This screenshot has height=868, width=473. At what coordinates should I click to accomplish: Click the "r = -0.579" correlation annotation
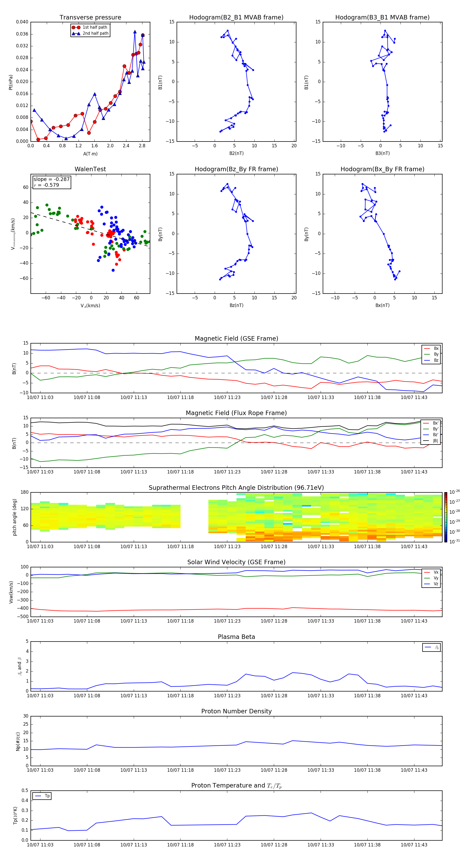(x=47, y=185)
